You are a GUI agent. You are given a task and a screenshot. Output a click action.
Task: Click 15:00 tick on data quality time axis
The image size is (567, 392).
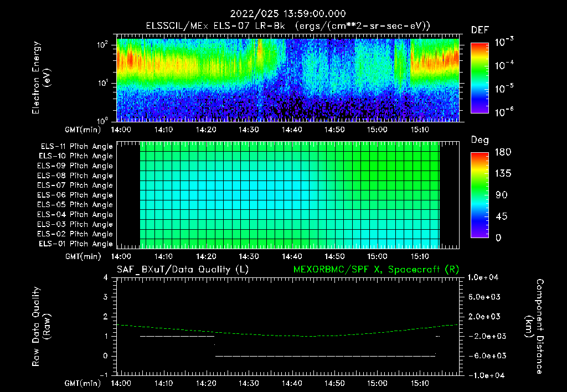[377, 383]
